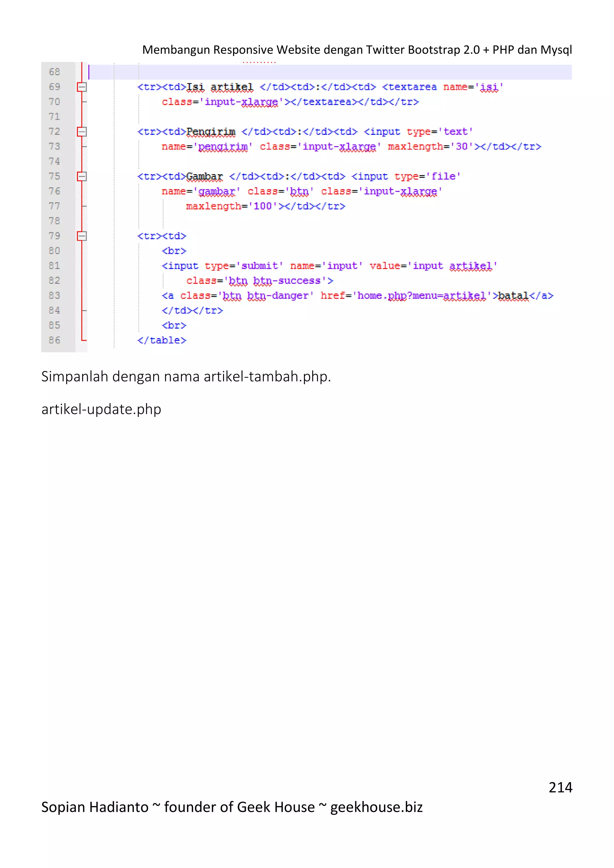Viewport: 614px width, 868px height.
Task: Click page number 214
Action: click(x=560, y=787)
